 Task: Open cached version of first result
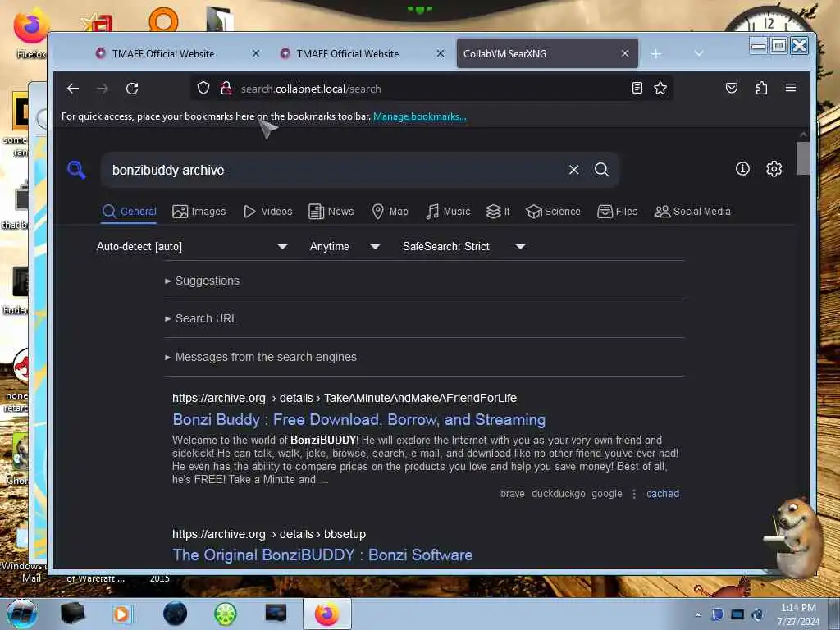663,493
